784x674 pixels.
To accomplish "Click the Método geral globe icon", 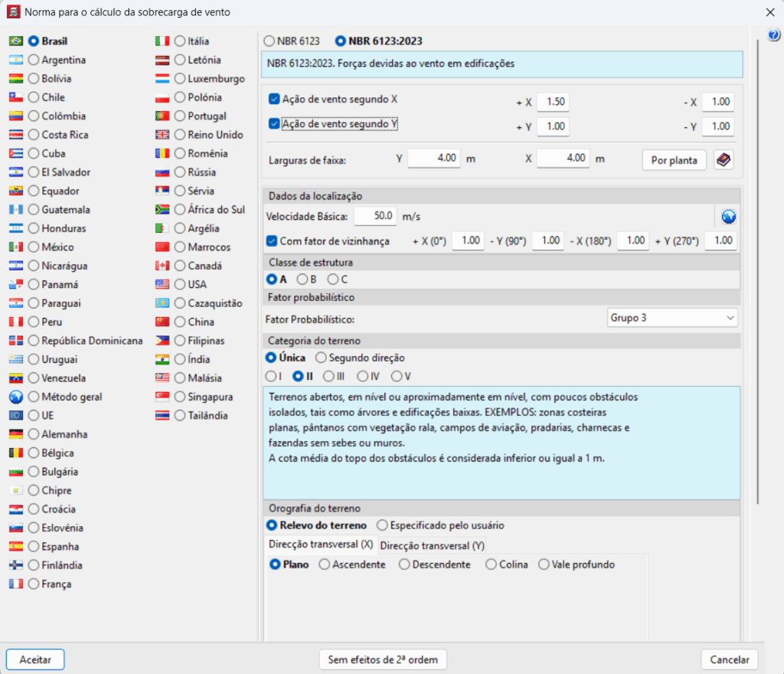I will pos(16,397).
